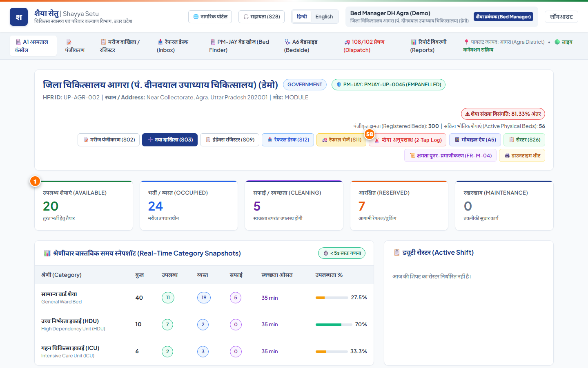The height and width of the screenshot is (368, 588).
Task: Click the bar chart icon beside श्रेणीवार snapshot heading
Action: pos(47,254)
